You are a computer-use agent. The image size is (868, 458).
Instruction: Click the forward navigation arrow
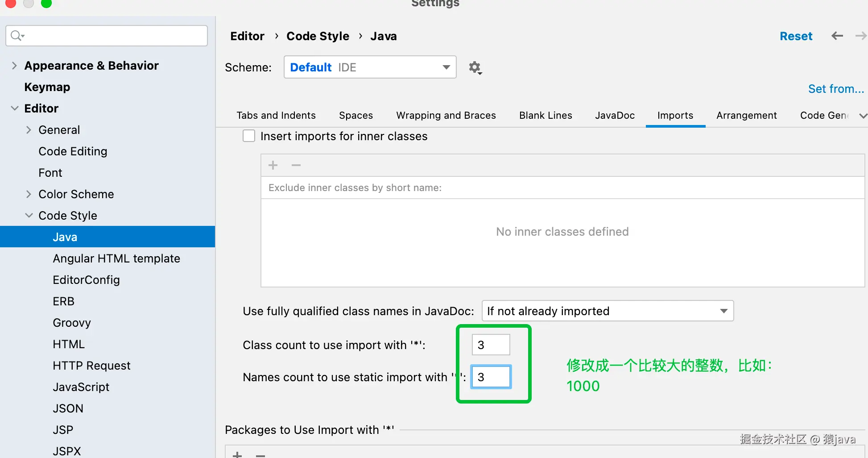tap(860, 36)
